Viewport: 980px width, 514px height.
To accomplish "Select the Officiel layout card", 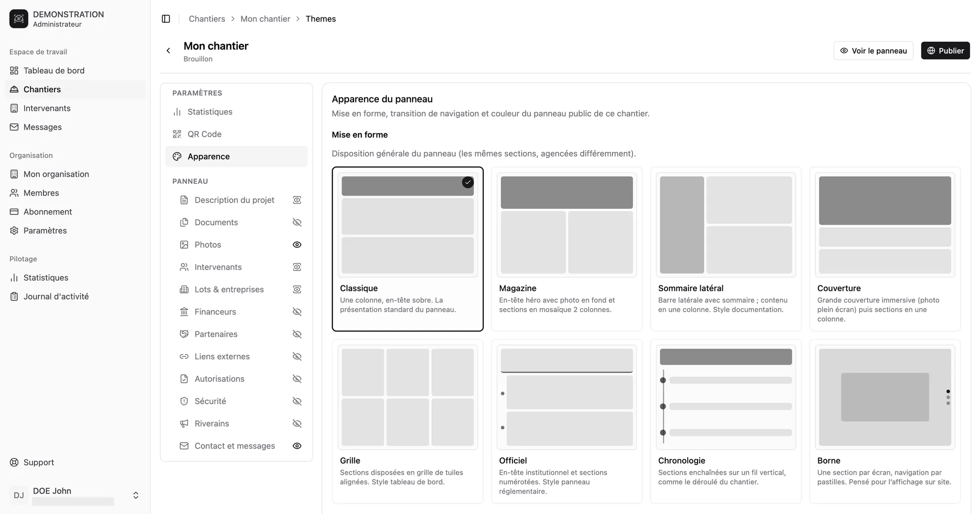I will click(x=567, y=422).
